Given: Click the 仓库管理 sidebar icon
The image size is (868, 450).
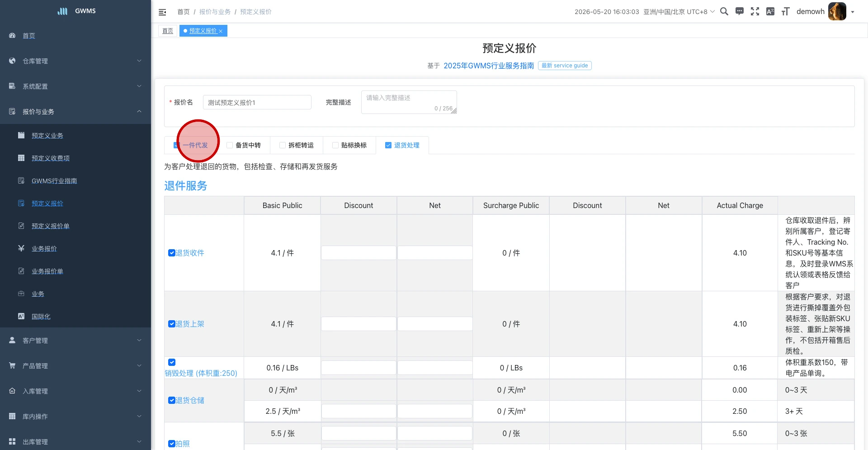Looking at the screenshot, I should (12, 61).
